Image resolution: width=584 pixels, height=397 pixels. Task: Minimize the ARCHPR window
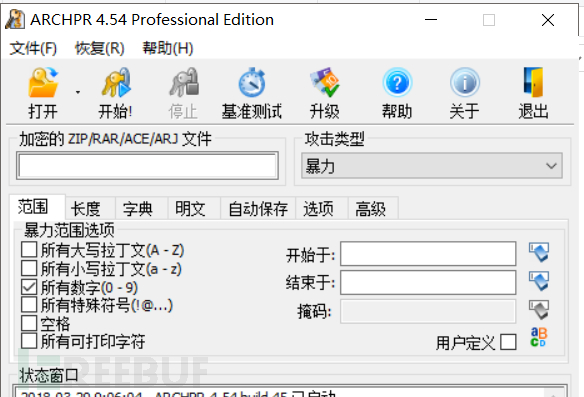tap(431, 20)
